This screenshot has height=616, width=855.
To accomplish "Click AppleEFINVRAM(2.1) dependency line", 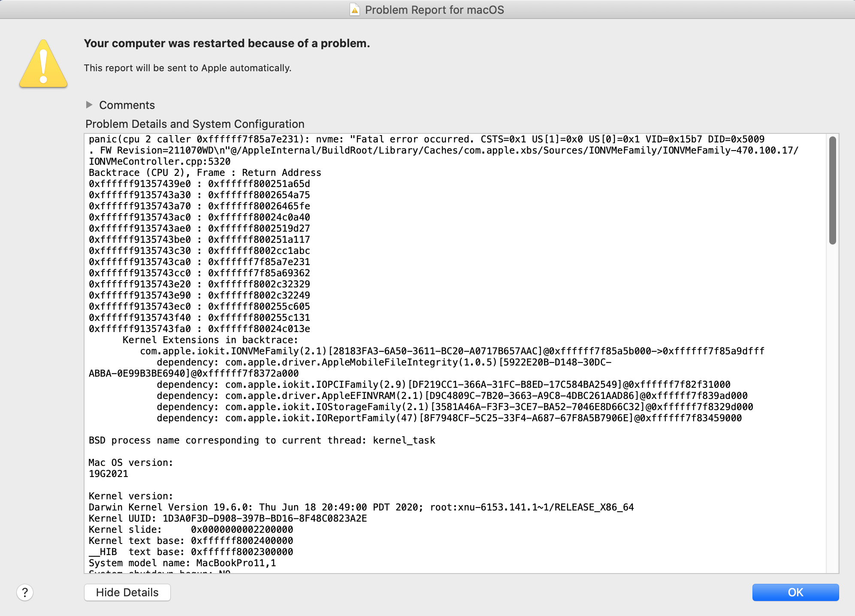I will tap(452, 396).
